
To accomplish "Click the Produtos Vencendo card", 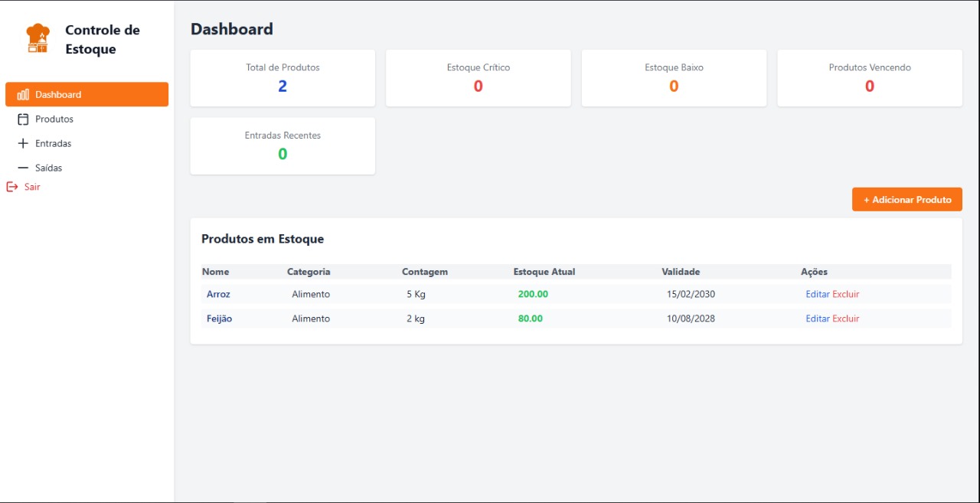I will click(x=870, y=78).
